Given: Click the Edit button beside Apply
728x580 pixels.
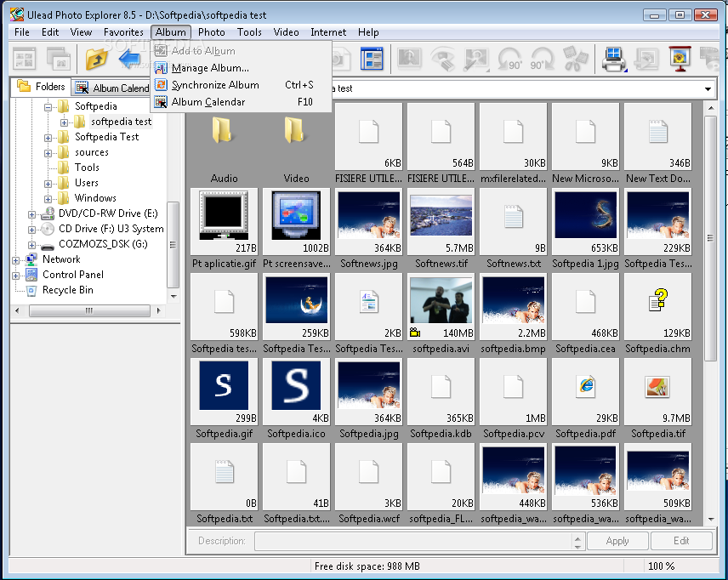Looking at the screenshot, I should tap(681, 541).
